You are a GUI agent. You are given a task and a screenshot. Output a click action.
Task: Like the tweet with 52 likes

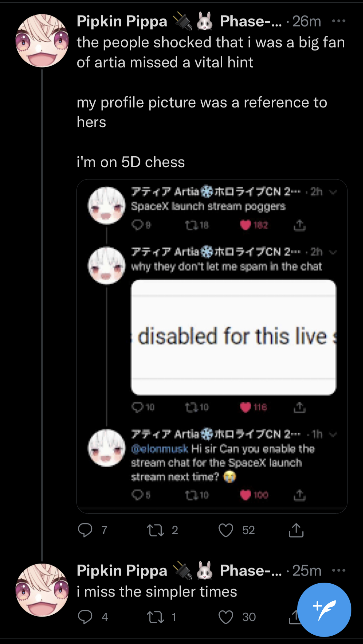(226, 530)
